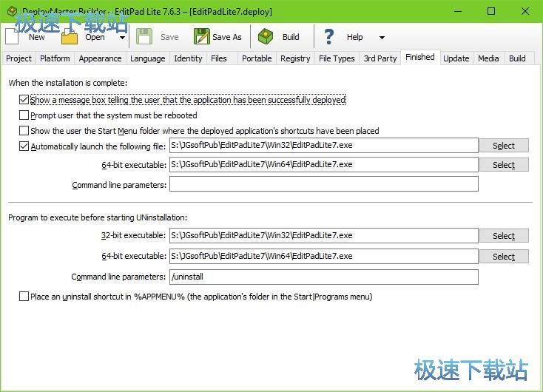Toggle automatically launch the following file checkbox
This screenshot has height=392, width=543.
coord(24,146)
